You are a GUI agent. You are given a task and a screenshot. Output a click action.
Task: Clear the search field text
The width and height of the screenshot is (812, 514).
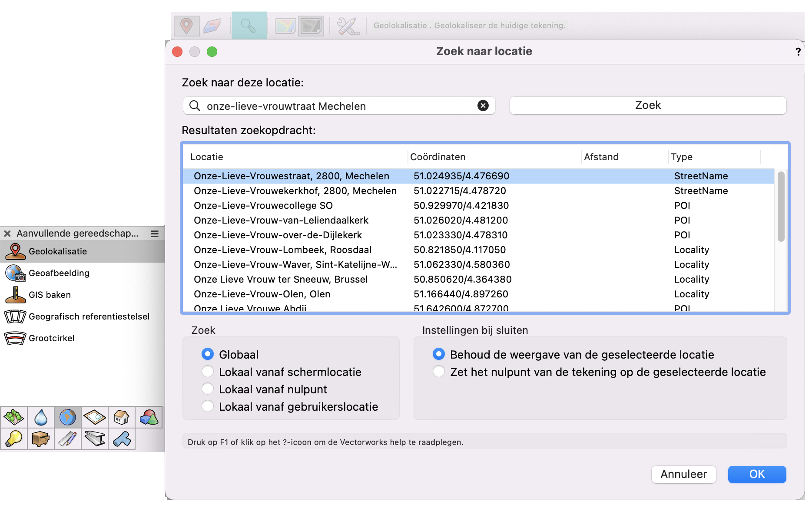click(x=483, y=105)
